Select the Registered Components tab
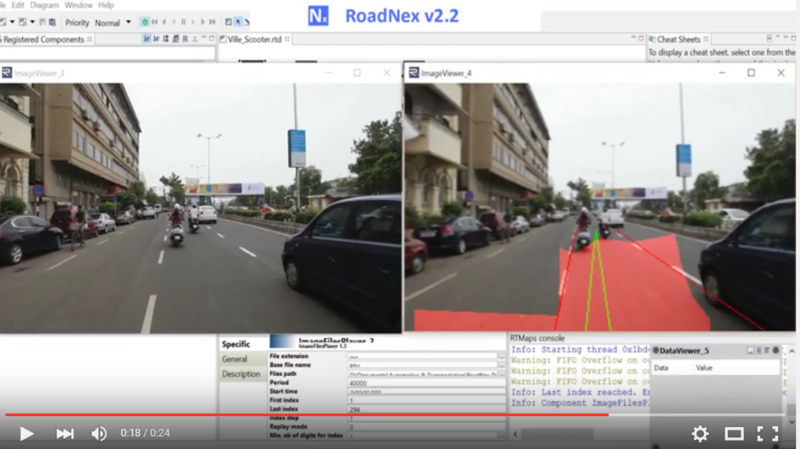 (x=43, y=39)
